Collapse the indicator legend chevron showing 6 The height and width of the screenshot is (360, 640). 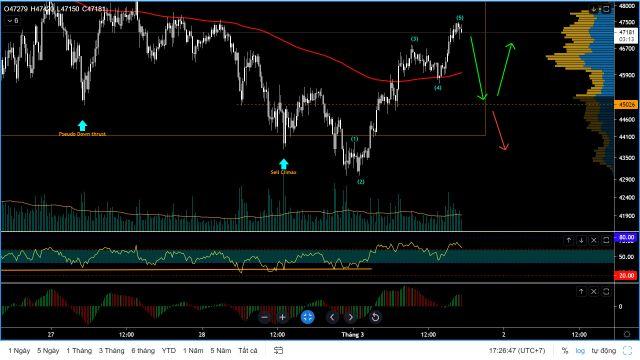[x=13, y=20]
